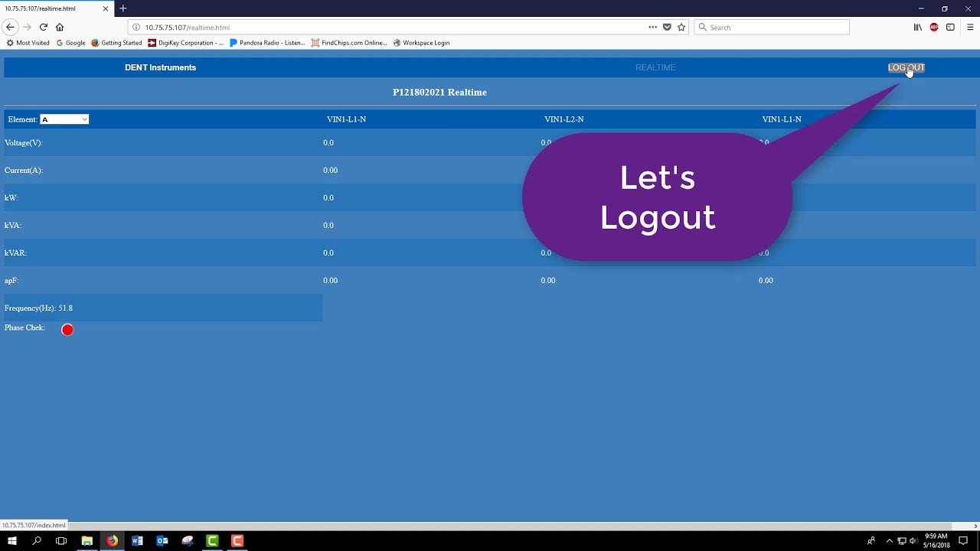Open network status tray icon

point(901,541)
